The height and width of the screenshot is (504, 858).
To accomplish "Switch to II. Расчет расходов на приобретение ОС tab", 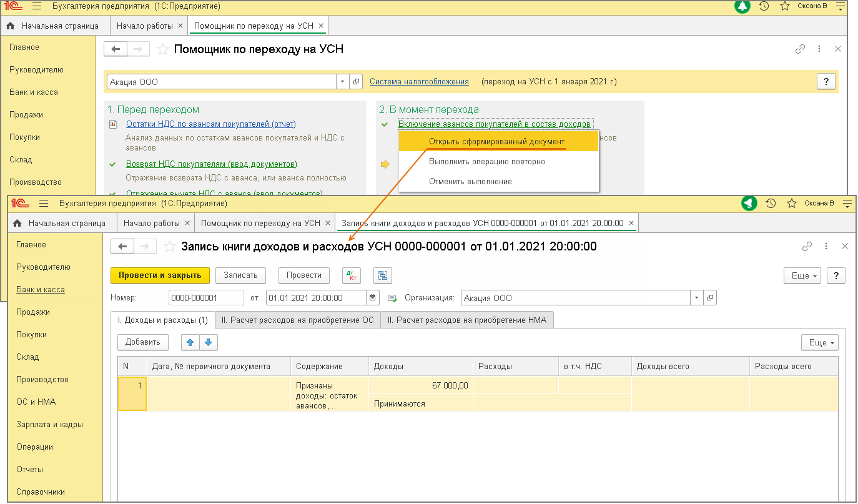I will coord(297,320).
